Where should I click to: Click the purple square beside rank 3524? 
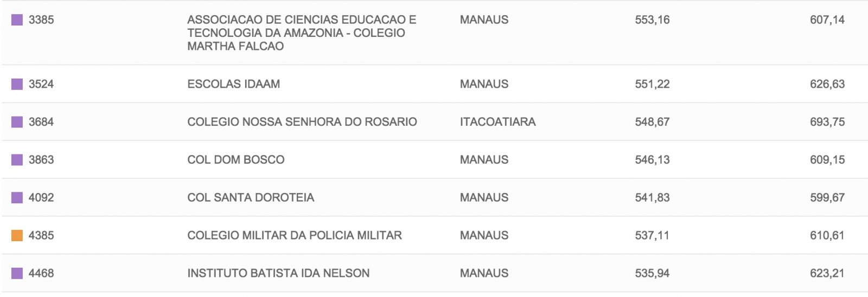click(17, 84)
